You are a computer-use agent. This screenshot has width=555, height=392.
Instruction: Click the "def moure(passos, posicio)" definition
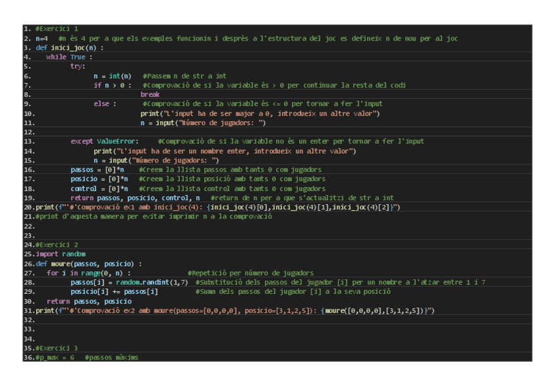coord(88,263)
